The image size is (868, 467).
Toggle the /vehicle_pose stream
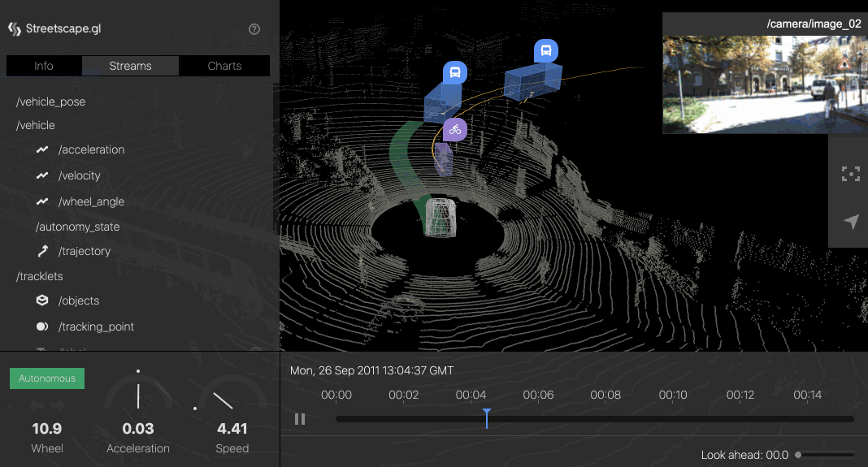[x=51, y=102]
